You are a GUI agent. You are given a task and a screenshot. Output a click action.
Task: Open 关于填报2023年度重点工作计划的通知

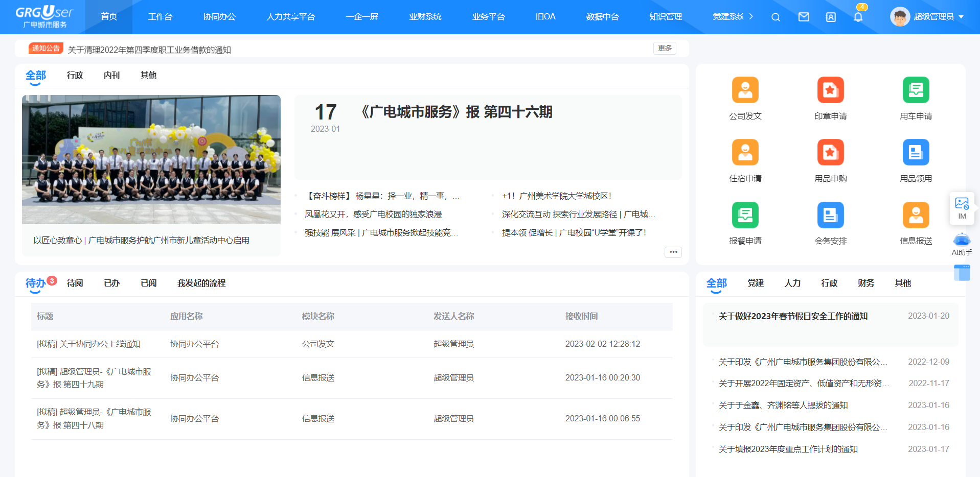click(788, 449)
